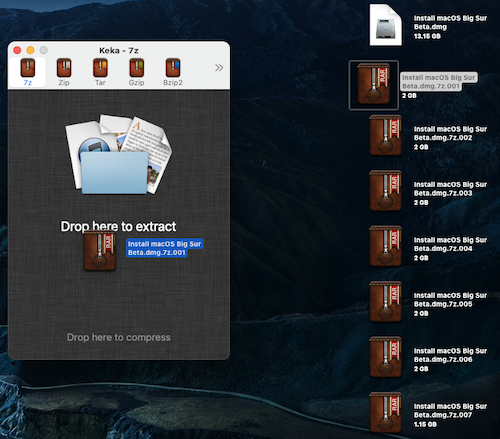Image resolution: width=500 pixels, height=439 pixels.
Task: Select the Beta.dmg.7z.002 archive icon
Action: (x=385, y=135)
